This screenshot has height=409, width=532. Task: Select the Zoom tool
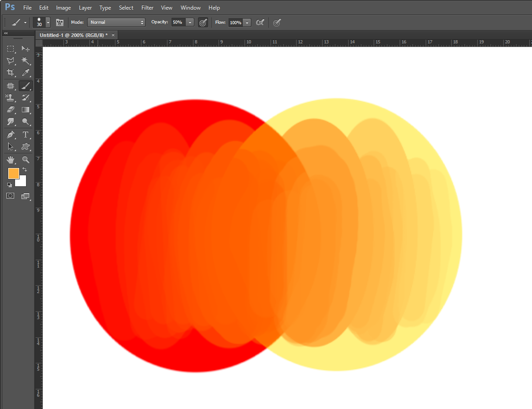(x=26, y=159)
